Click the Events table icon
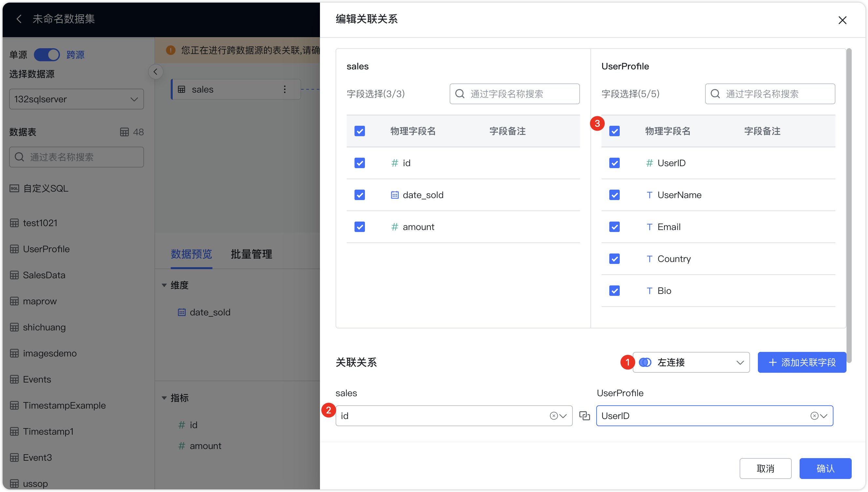 (x=14, y=379)
